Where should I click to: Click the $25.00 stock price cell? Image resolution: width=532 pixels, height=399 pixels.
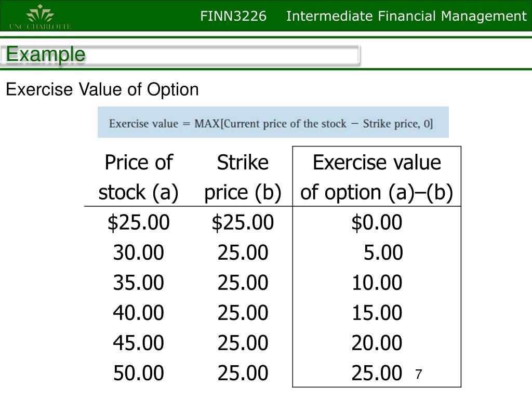138,222
